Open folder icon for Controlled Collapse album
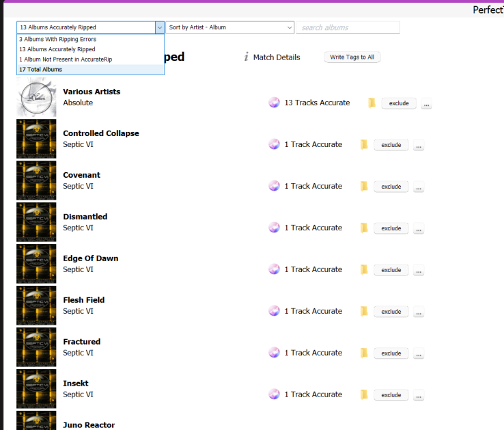Screen dimensions: 504x430 (364, 145)
